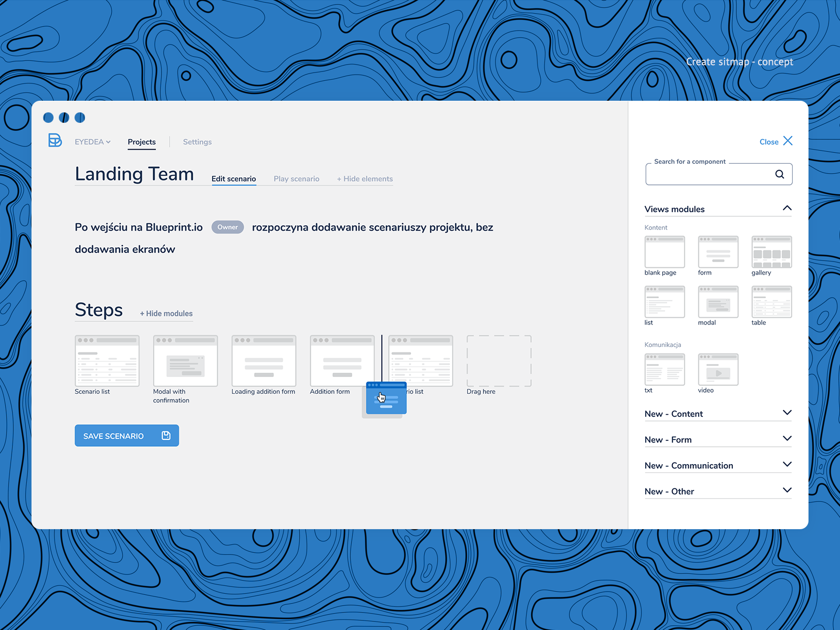Close the component side panel
Viewport: 840px width, 630px height.
(x=776, y=141)
